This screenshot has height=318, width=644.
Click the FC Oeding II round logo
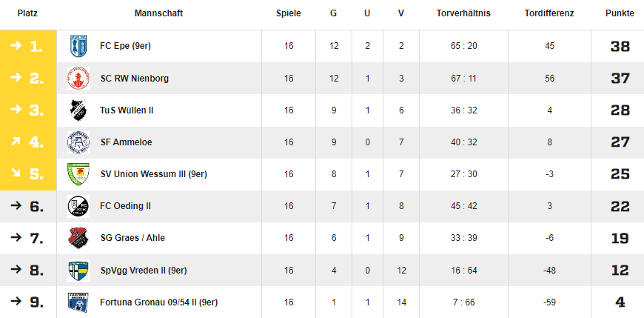(78, 207)
